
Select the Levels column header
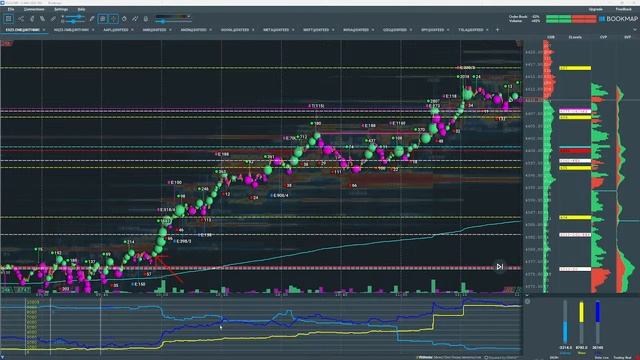tap(575, 37)
